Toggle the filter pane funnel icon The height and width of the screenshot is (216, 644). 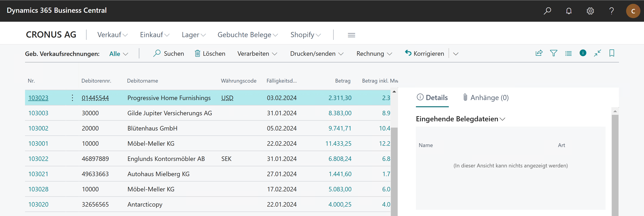click(553, 53)
